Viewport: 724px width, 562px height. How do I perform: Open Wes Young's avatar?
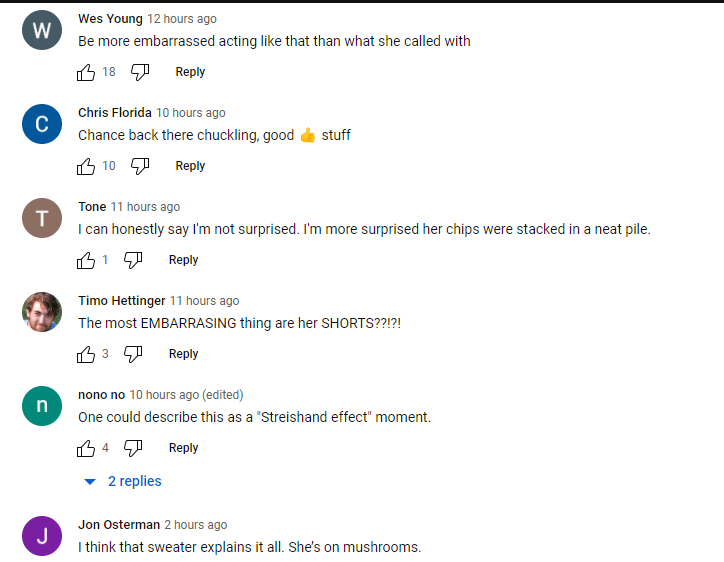click(x=42, y=30)
